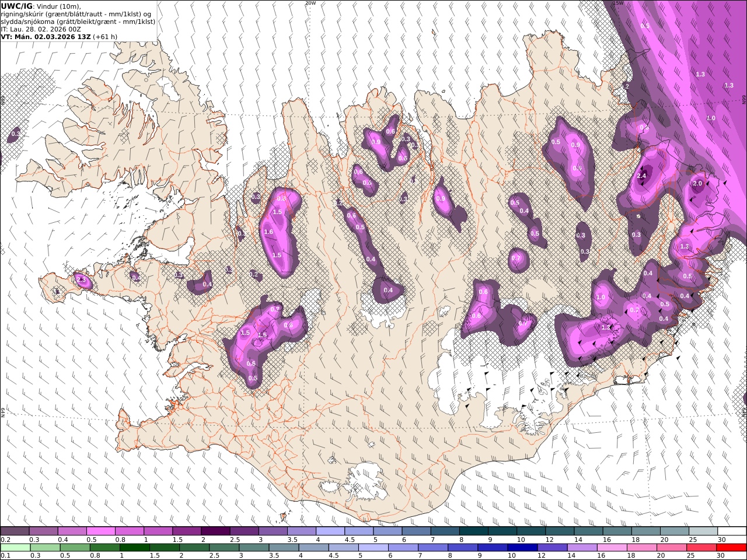Select the bright pink 0.5 snow legend swatch

[101, 531]
